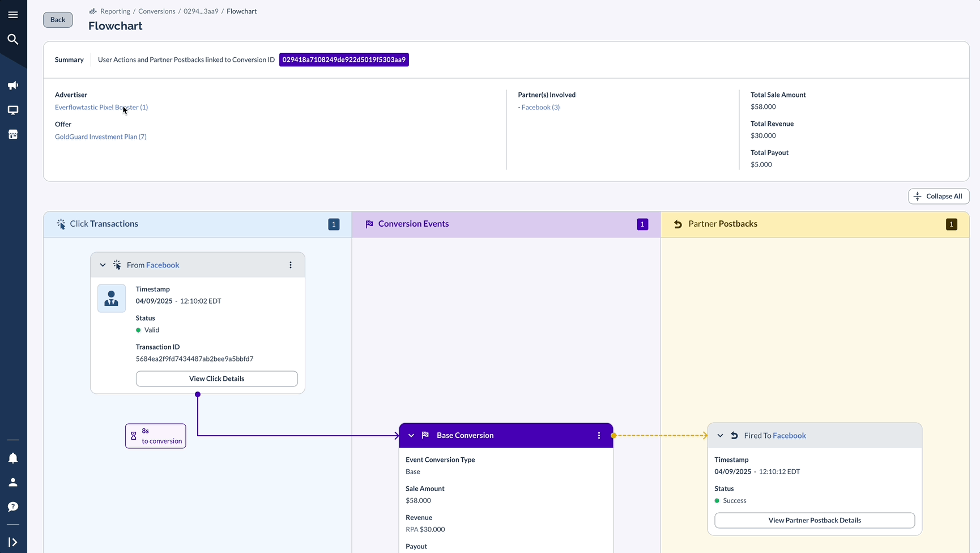Open Facebook link in From Facebook header
980x553 pixels.
[x=163, y=265]
